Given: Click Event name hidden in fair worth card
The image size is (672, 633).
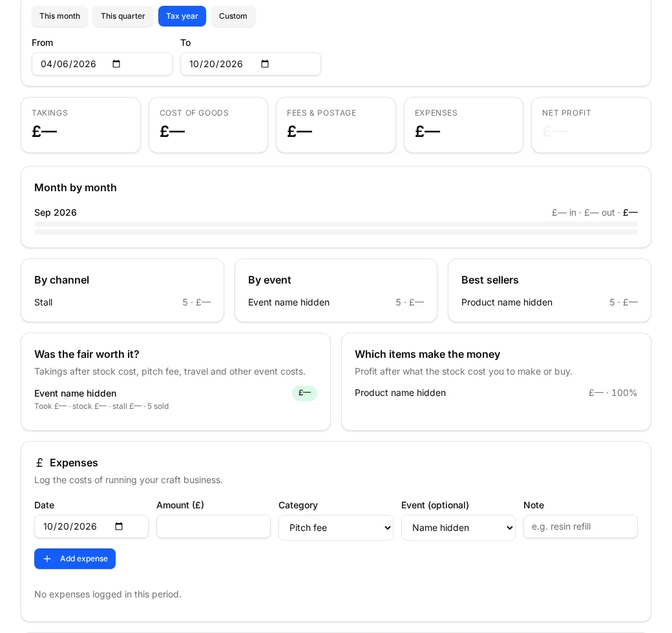Looking at the screenshot, I should coord(76,393).
